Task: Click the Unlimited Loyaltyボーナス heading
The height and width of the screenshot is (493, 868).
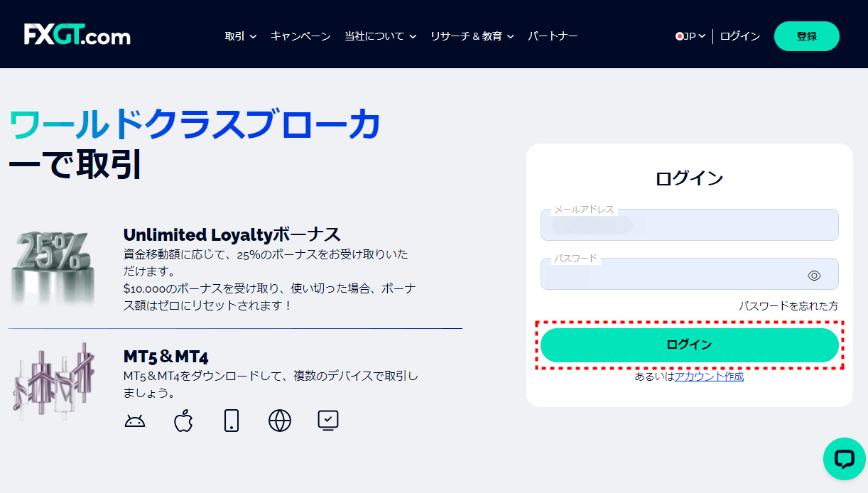Action: pyautogui.click(x=232, y=234)
